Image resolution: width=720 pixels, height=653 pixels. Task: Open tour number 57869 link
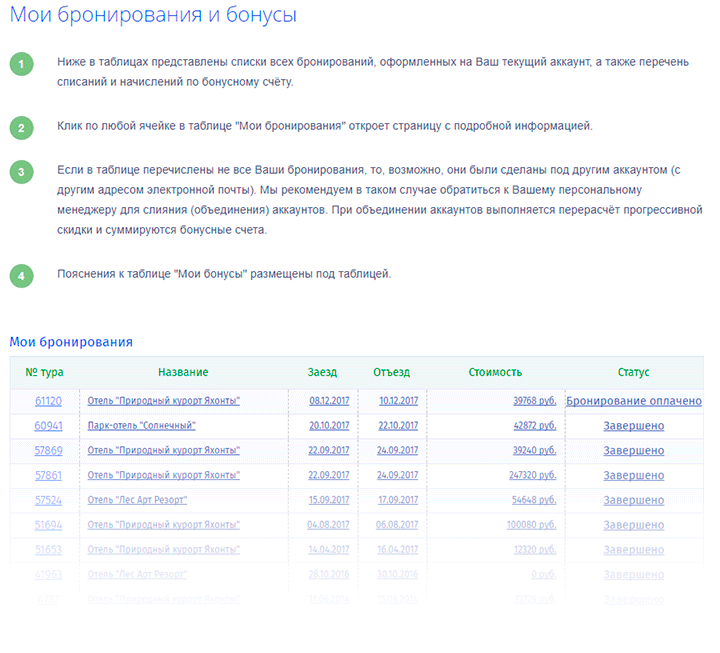[x=48, y=450]
